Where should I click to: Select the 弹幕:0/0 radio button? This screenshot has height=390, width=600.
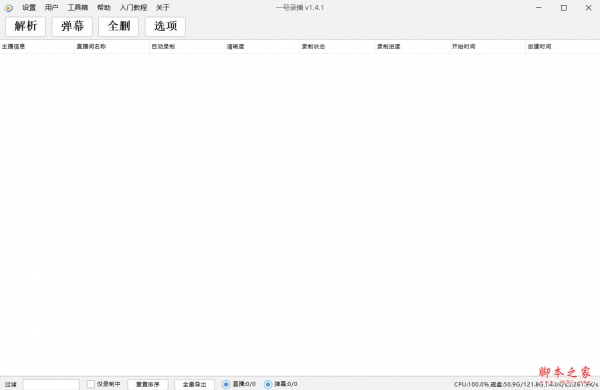pos(268,384)
